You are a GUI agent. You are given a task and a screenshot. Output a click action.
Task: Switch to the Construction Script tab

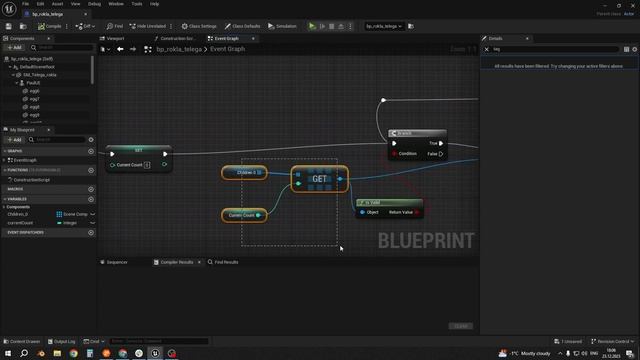point(175,38)
